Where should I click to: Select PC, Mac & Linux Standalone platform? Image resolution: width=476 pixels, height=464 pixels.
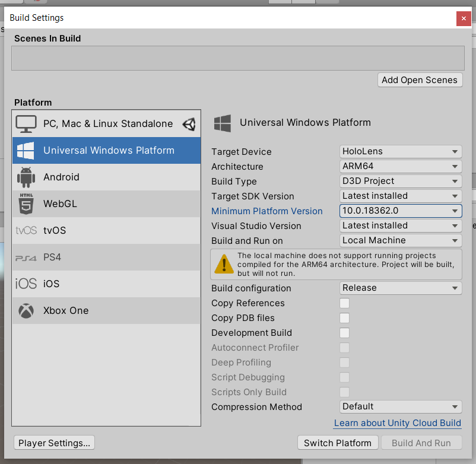tap(106, 124)
